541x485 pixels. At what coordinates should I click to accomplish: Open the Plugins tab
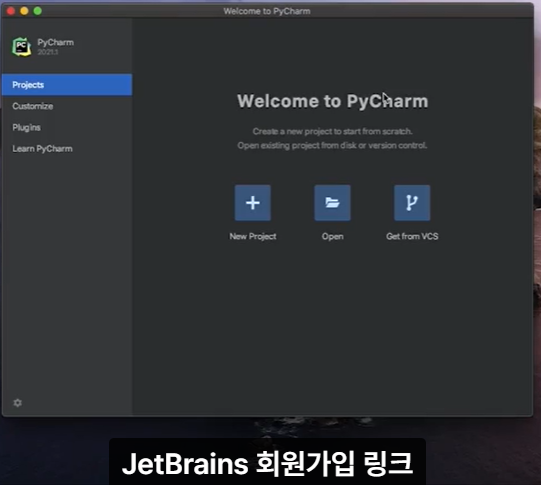[x=67, y=127]
